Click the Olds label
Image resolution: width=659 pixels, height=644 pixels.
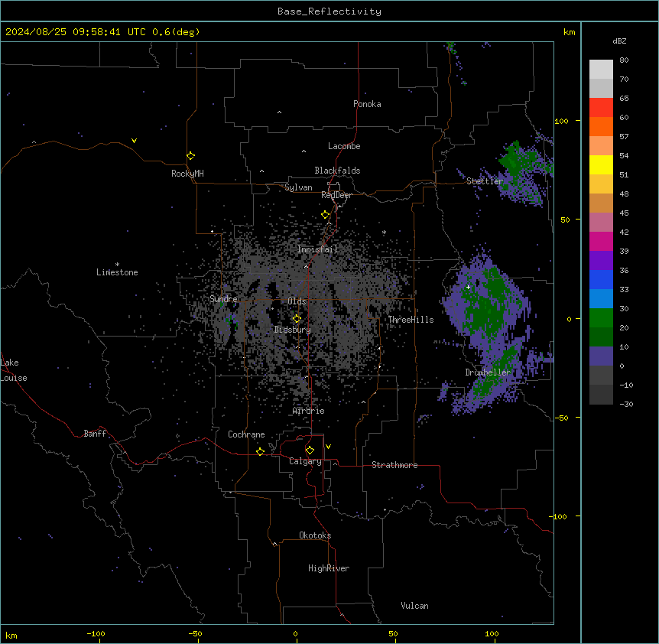297,301
